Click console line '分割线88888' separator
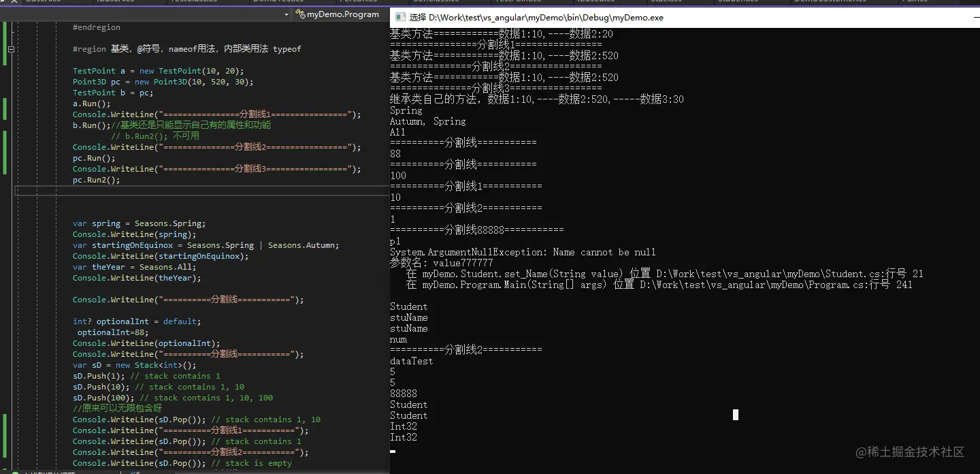 coord(477,230)
